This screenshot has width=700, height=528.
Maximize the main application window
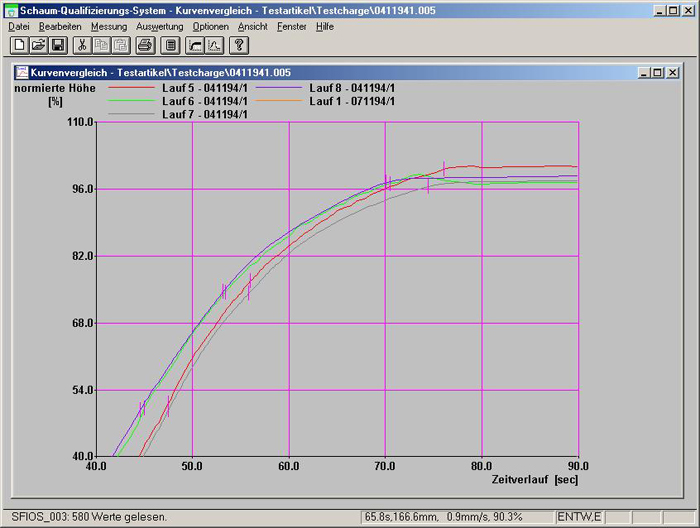(x=673, y=11)
